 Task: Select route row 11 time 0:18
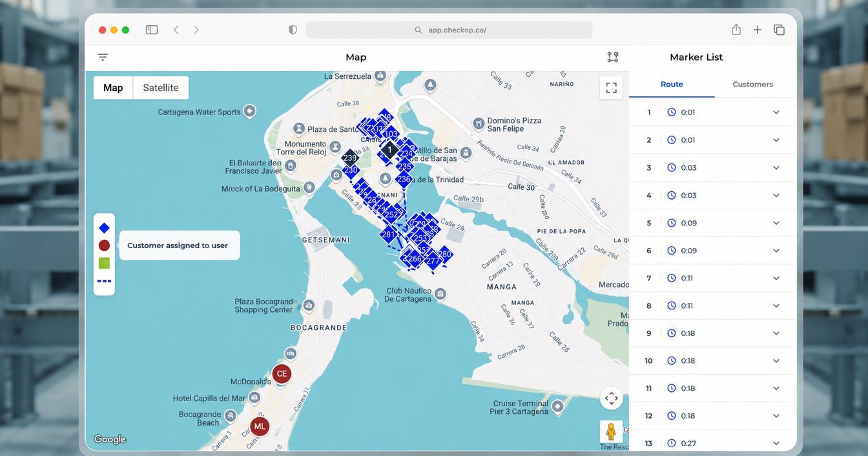[712, 388]
